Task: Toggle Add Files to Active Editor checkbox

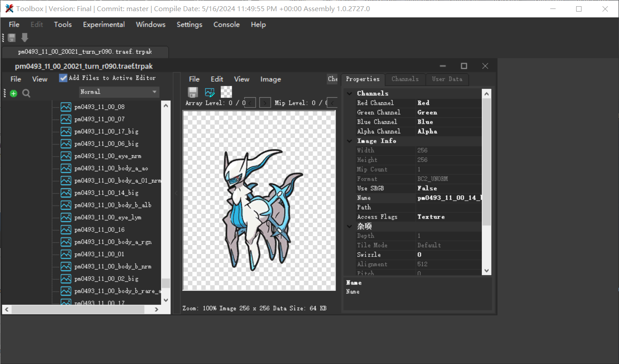Action: [63, 78]
